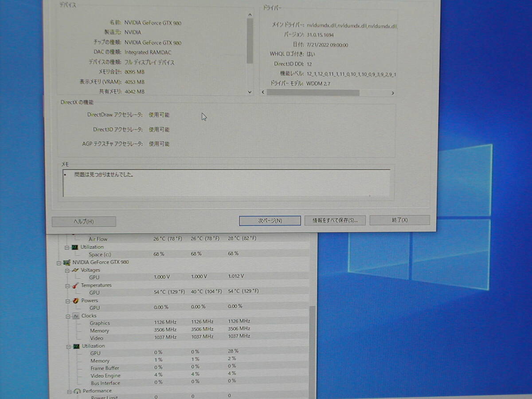
Task: Click the down arrow of the device list scrollbar
Action: tap(250, 92)
